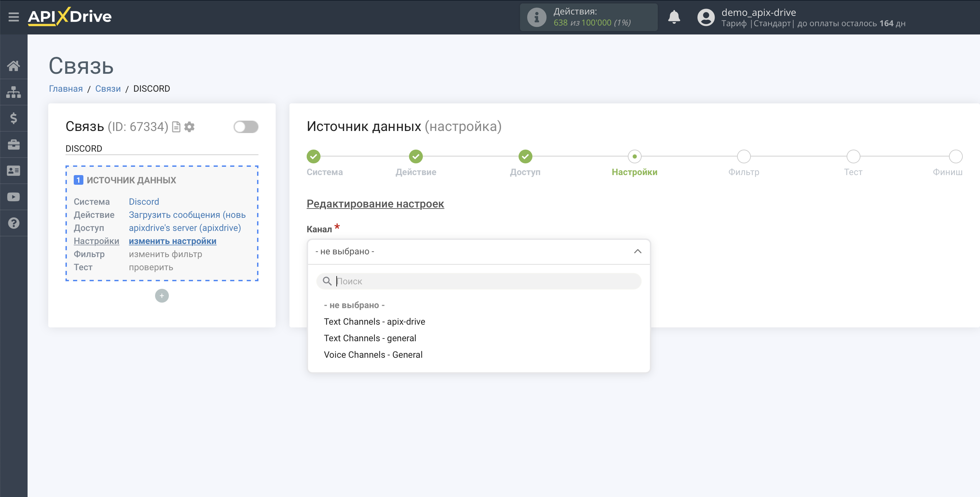Open the Главная breadcrumb link
Image resolution: width=980 pixels, height=497 pixels.
(66, 89)
